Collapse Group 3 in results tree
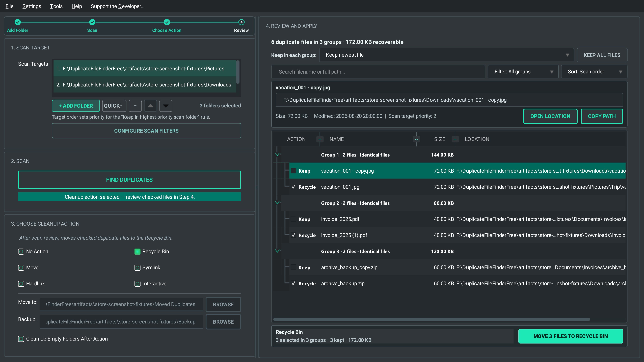Image resolution: width=644 pixels, height=362 pixels. click(x=277, y=251)
